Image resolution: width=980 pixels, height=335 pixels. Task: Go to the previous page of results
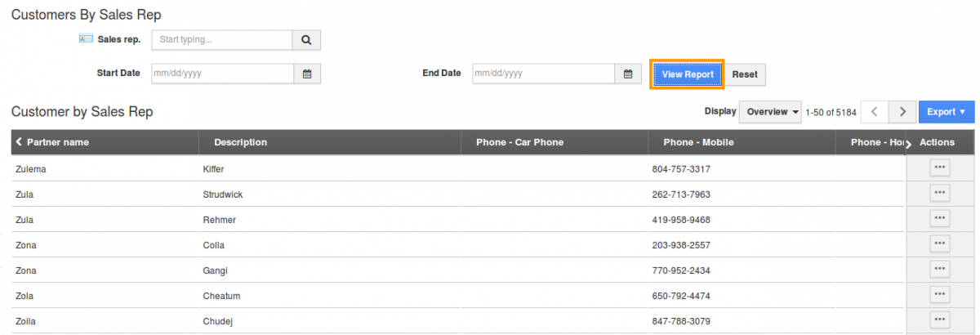click(x=875, y=112)
